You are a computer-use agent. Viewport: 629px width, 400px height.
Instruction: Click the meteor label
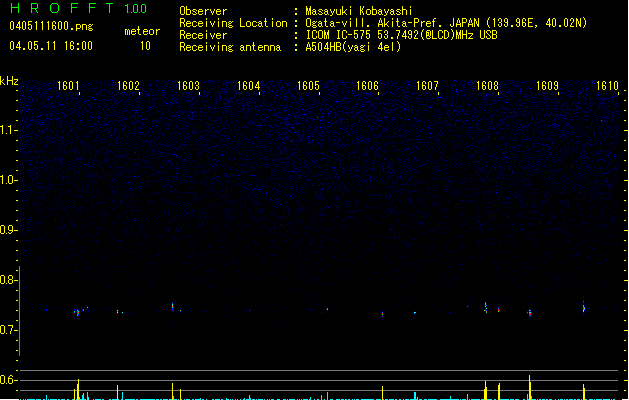[x=142, y=31]
